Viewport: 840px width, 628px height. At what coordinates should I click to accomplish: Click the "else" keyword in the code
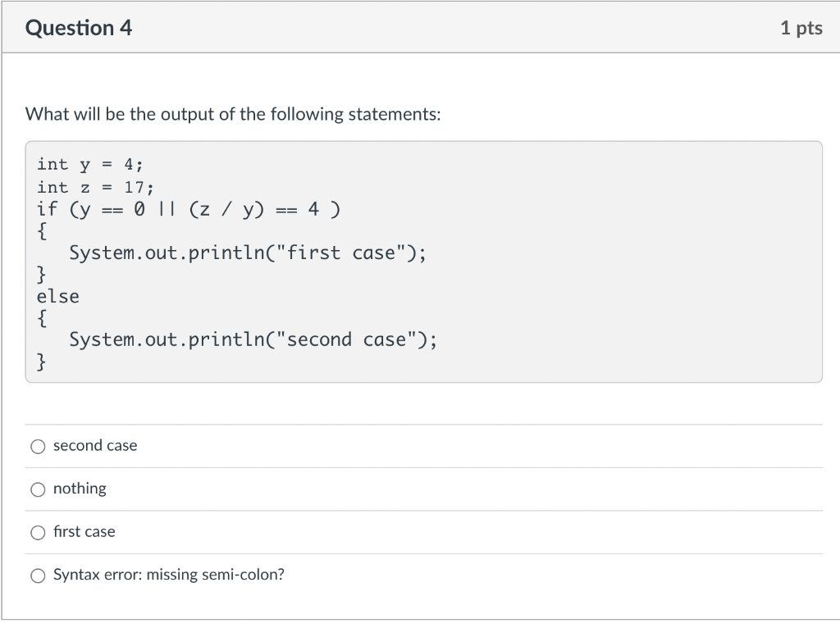[57, 296]
